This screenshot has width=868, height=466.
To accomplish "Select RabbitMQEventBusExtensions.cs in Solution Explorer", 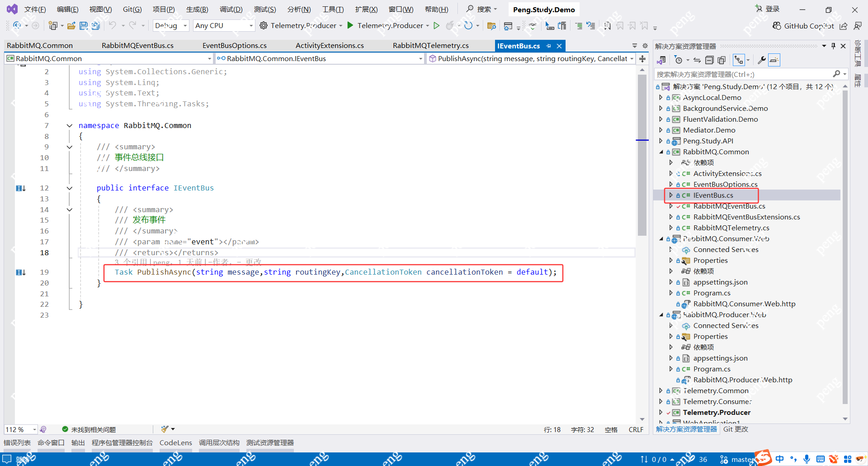I will coord(746,217).
